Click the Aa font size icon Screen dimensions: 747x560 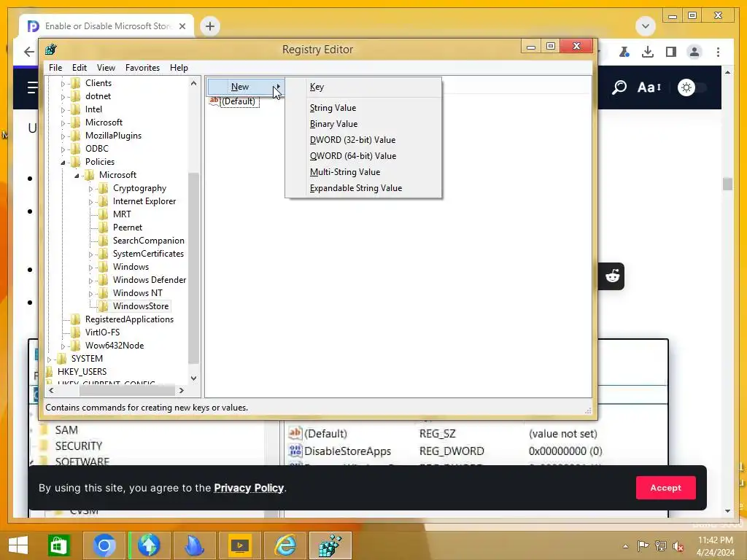649,87
